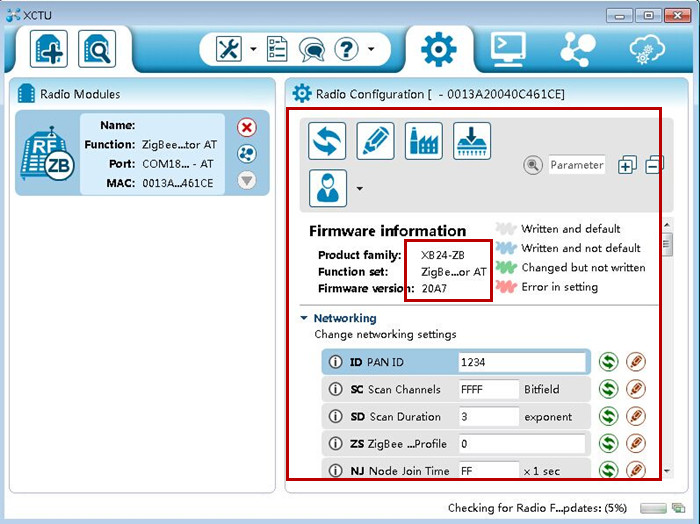
Task: Write the Scan Duration parameter
Action: pyautogui.click(x=636, y=416)
